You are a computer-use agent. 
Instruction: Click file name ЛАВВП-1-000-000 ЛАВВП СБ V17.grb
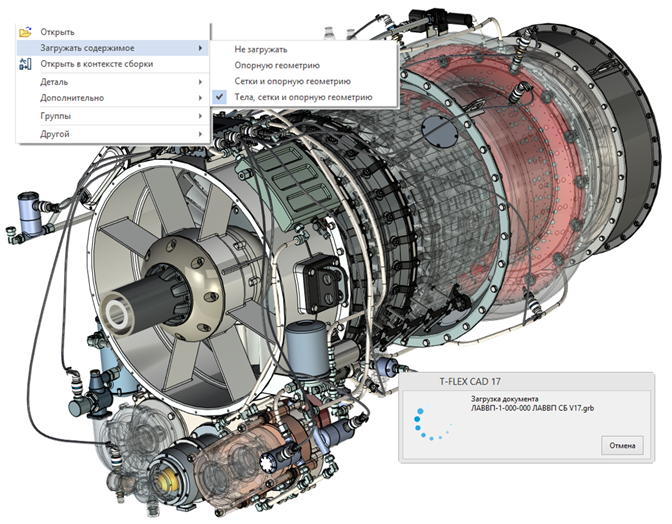tap(532, 408)
